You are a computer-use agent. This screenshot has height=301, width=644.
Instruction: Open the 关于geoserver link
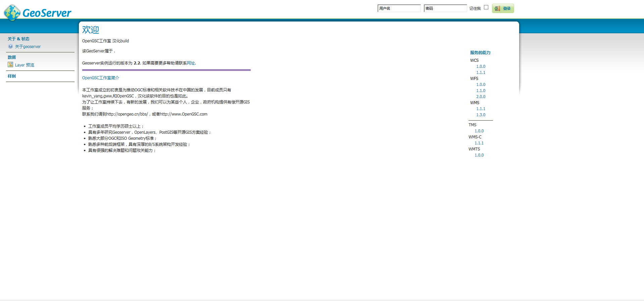(28, 47)
